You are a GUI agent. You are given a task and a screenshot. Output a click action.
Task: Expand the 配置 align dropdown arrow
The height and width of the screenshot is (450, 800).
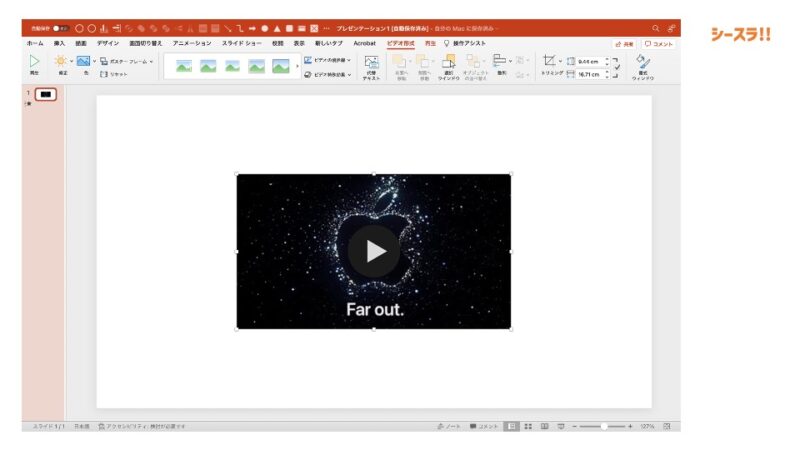(510, 61)
